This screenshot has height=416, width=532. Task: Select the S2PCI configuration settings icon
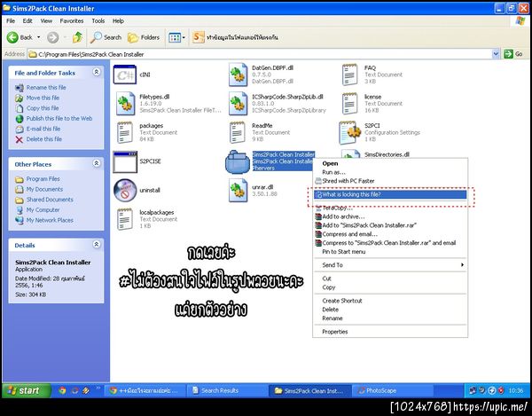click(x=350, y=132)
